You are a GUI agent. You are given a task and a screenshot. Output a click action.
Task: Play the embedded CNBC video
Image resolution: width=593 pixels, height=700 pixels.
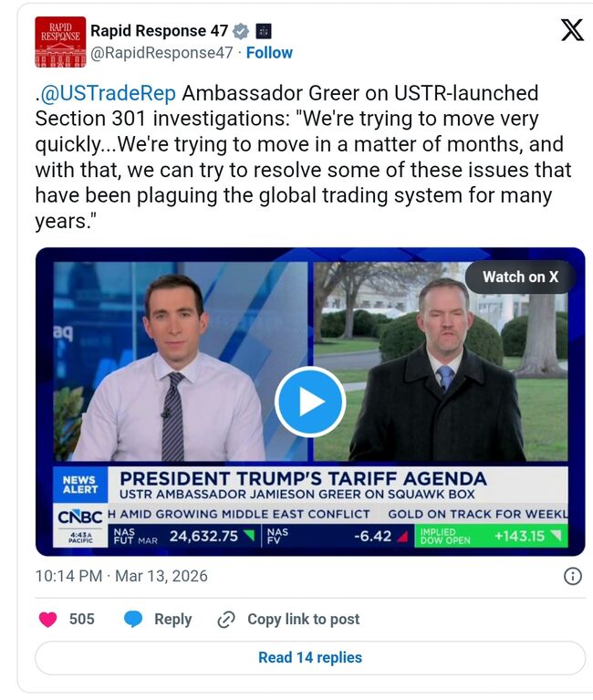pos(310,402)
